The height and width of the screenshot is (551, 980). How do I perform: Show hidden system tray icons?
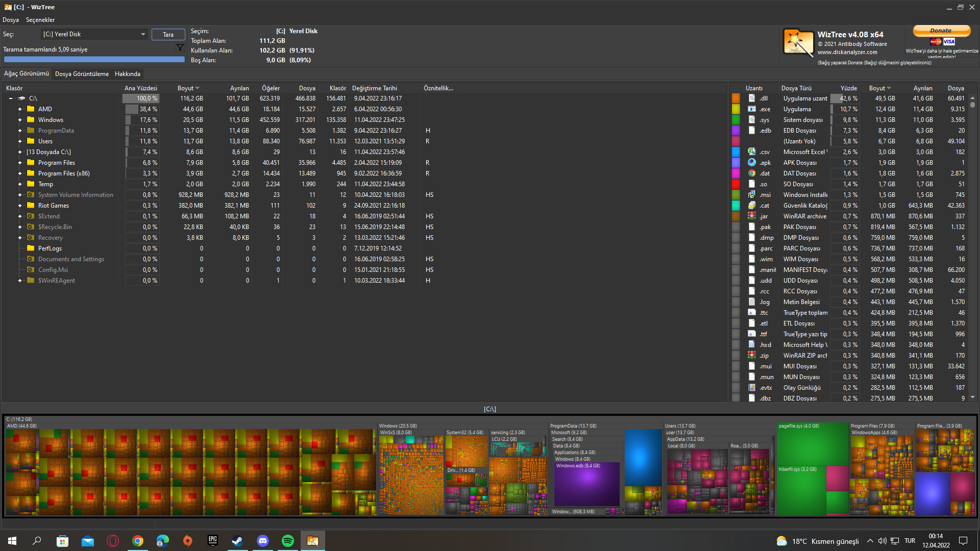click(870, 541)
